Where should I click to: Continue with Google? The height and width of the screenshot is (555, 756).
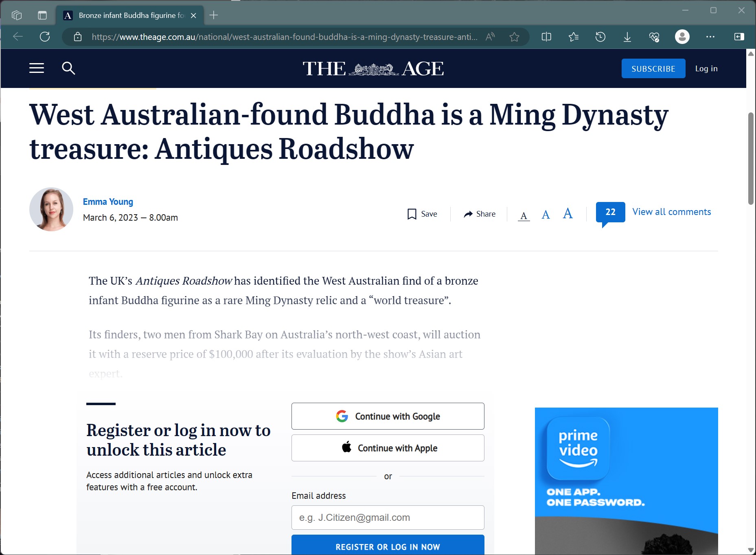pyautogui.click(x=388, y=416)
